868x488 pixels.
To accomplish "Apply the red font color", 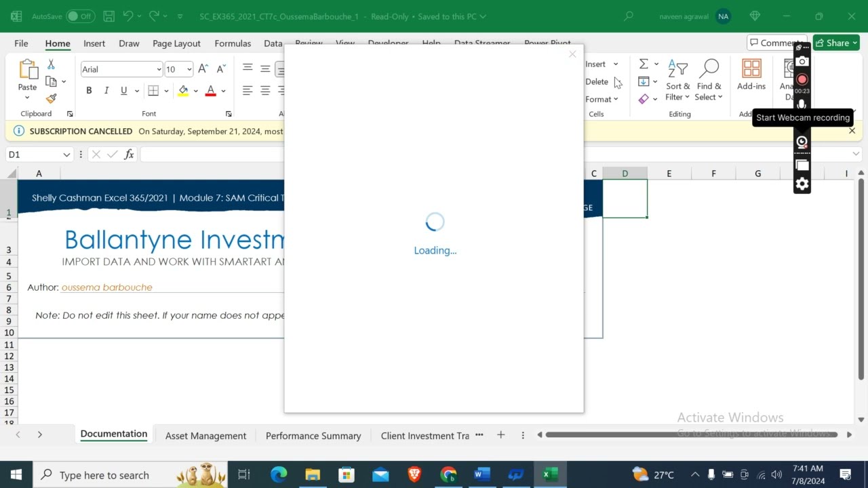I will point(210,91).
